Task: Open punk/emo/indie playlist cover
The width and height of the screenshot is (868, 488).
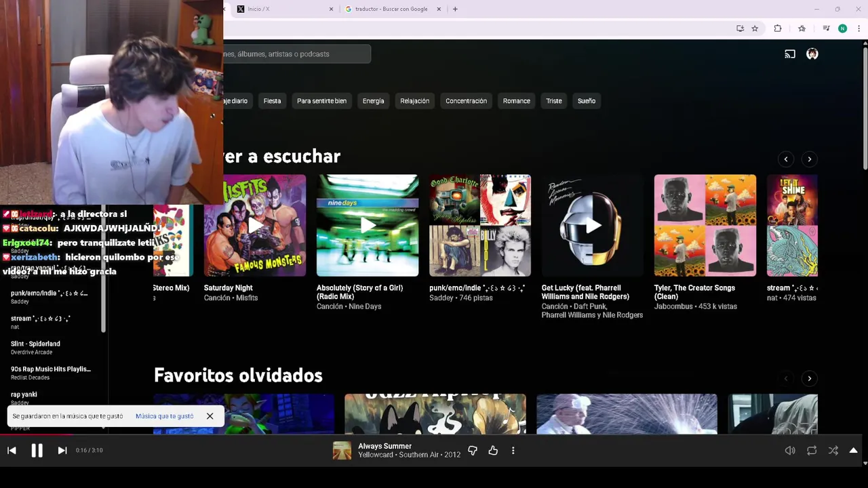Action: click(x=480, y=226)
